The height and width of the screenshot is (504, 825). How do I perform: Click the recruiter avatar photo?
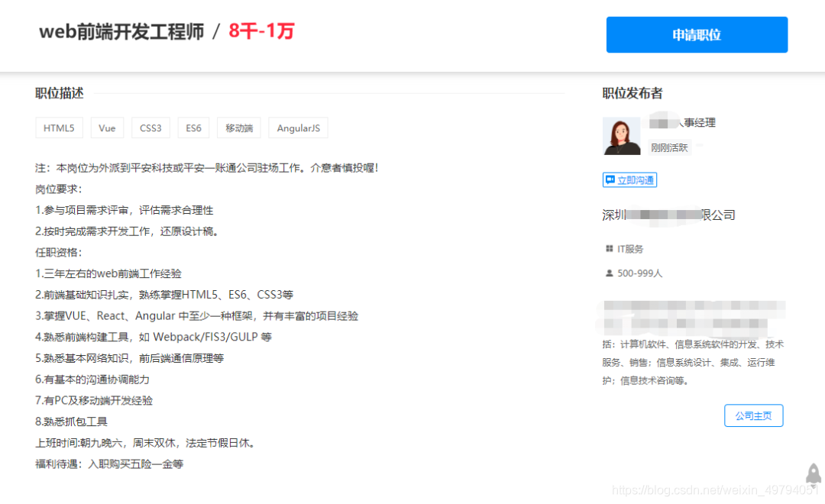(621, 135)
